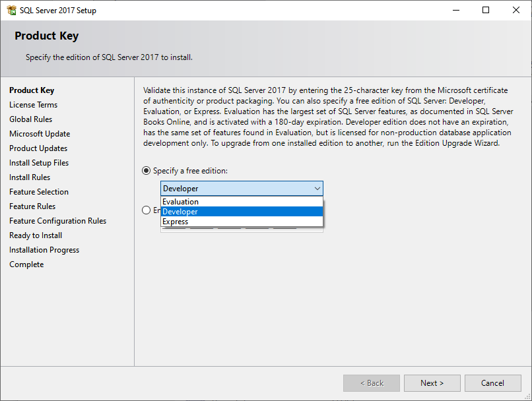Select Installation Progress in the sidebar
The width and height of the screenshot is (532, 401).
click(44, 250)
